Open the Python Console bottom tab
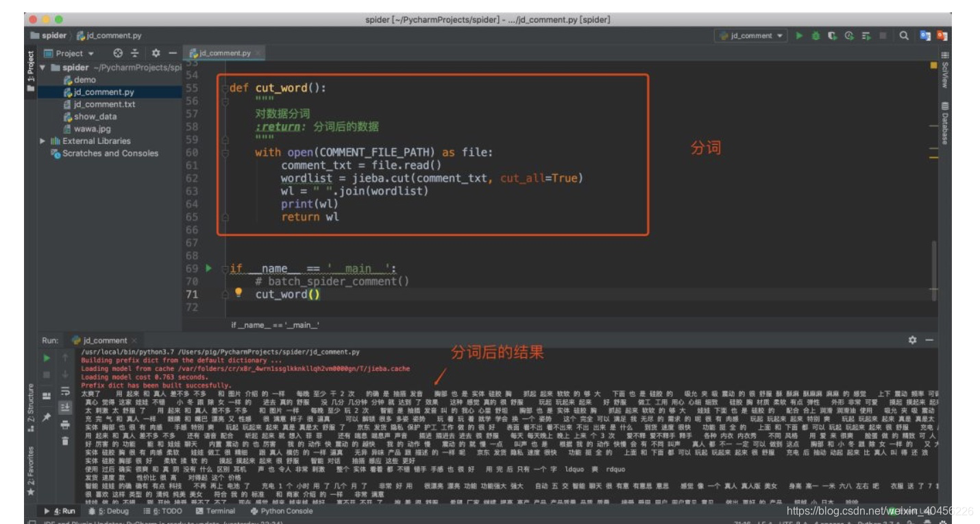 282,511
